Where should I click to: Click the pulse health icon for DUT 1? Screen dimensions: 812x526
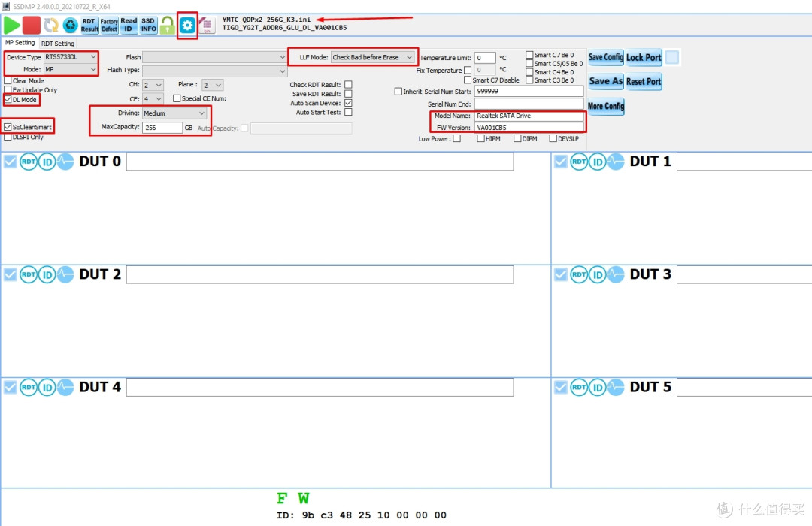(616, 162)
